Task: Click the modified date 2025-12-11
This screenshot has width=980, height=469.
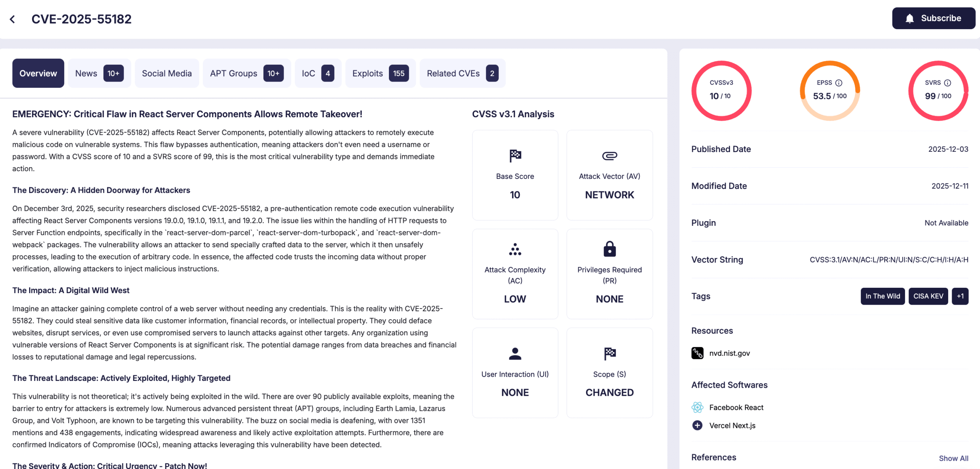Action: (x=950, y=186)
